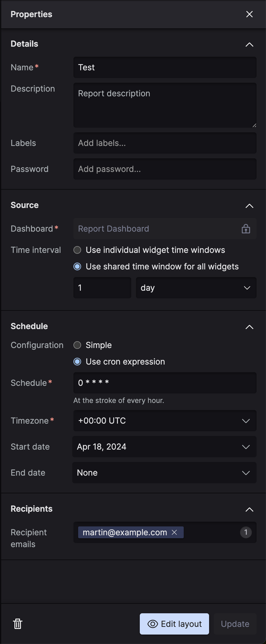Viewport: 266px width, 644px height.
Task: Select Use shared time window option
Action: point(77,266)
